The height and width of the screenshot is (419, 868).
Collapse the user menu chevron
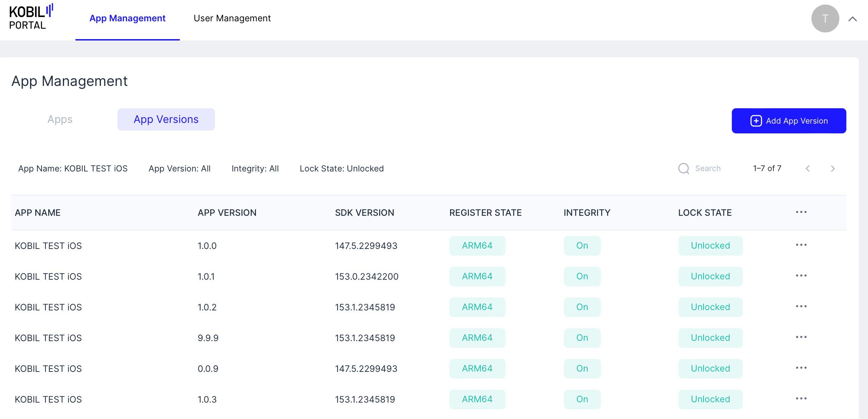click(x=852, y=19)
